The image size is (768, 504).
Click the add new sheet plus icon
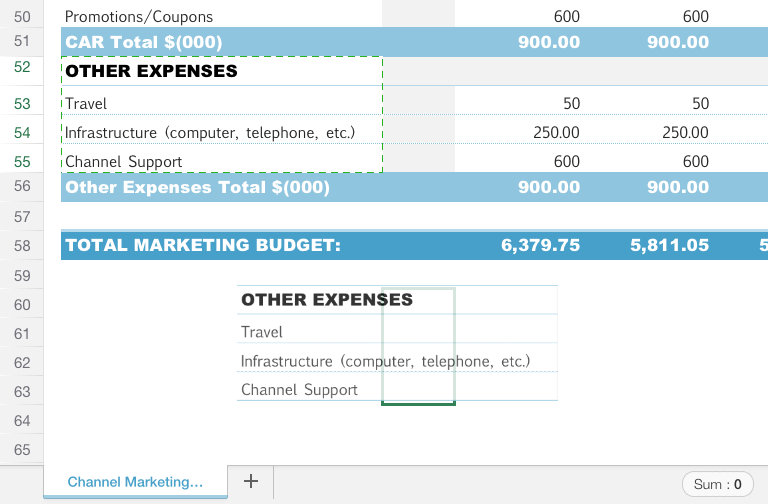pos(251,481)
